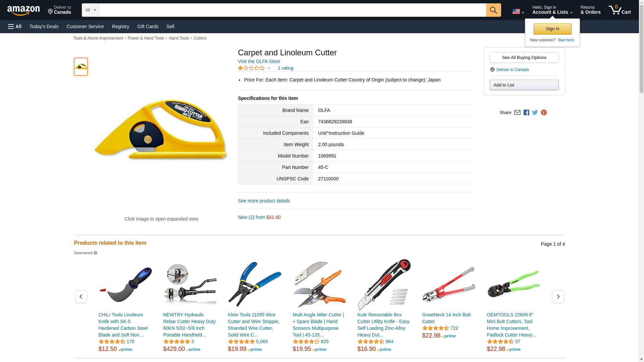Screen dimensions: 644x362
Task: Share product on Pinterest
Action: (544, 113)
